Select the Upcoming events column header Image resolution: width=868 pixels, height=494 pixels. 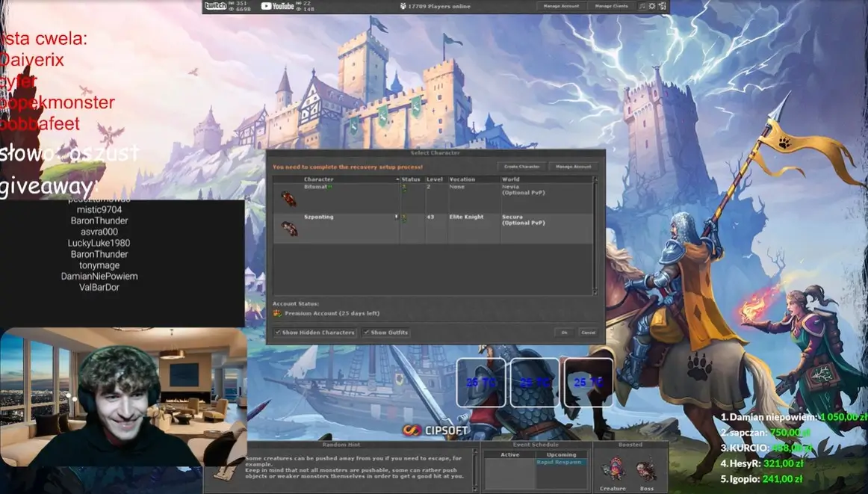[561, 454]
